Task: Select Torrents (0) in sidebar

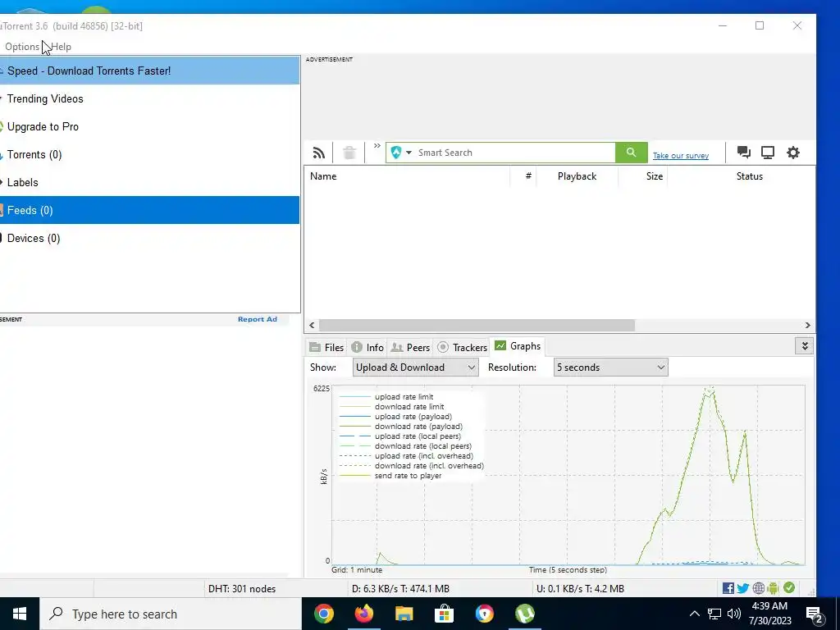Action: [149, 154]
